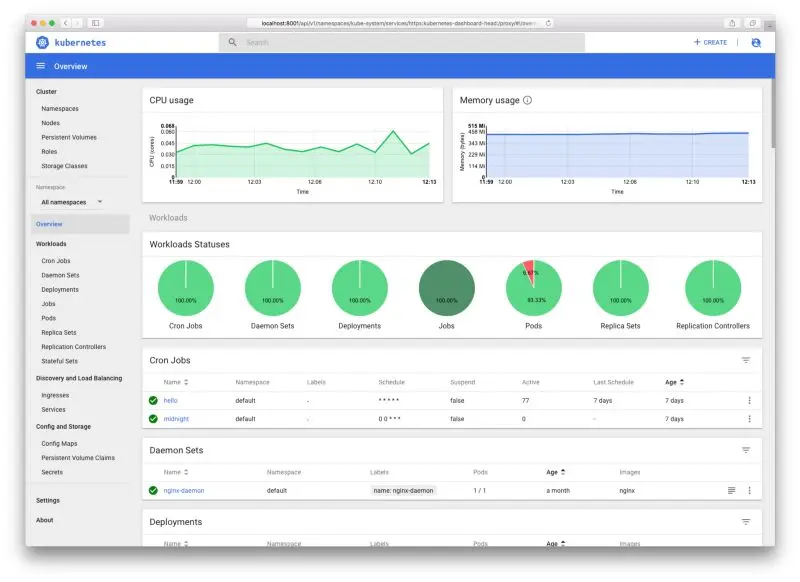Reload the page in address bar
This screenshot has width=800, height=582.
(548, 23)
